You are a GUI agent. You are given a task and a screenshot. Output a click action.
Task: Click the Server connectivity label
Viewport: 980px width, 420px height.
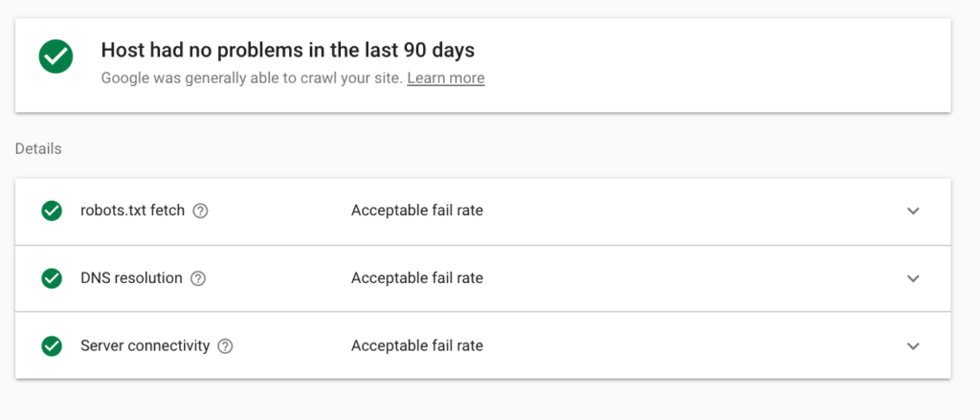pyautogui.click(x=145, y=346)
